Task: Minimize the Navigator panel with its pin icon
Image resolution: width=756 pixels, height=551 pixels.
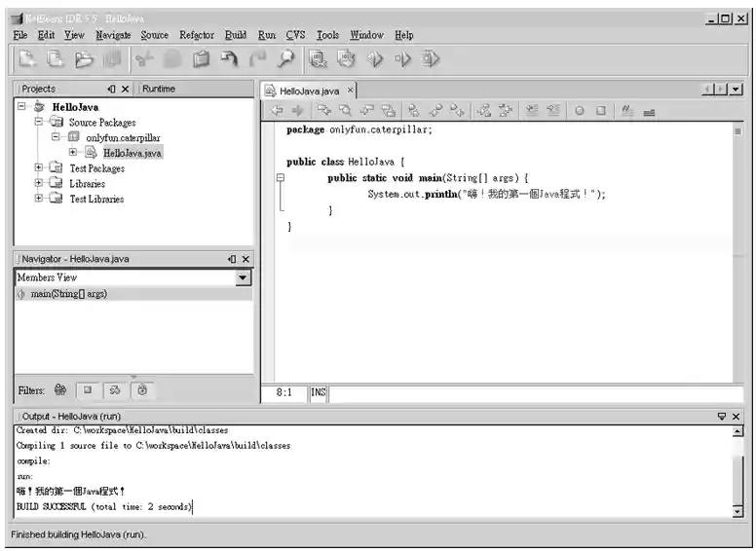Action: coord(232,259)
